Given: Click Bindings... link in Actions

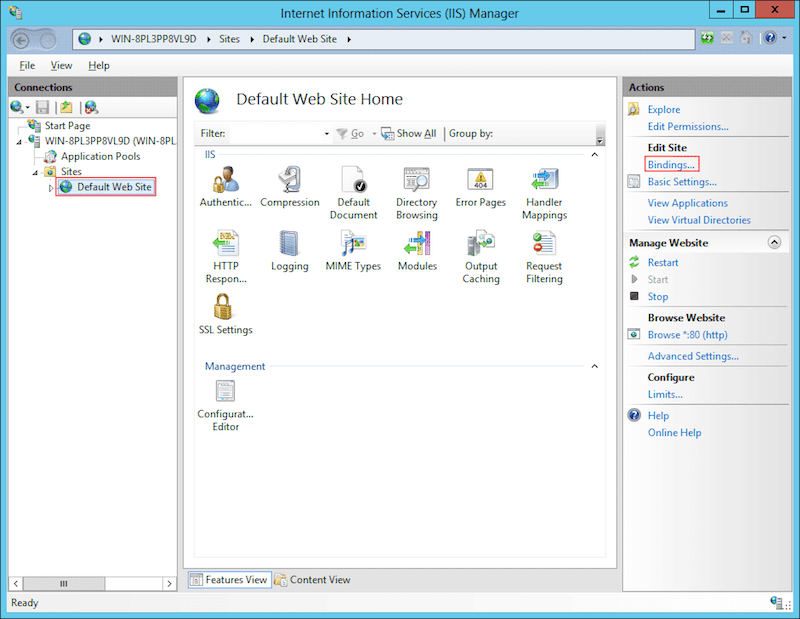Looking at the screenshot, I should [x=671, y=165].
